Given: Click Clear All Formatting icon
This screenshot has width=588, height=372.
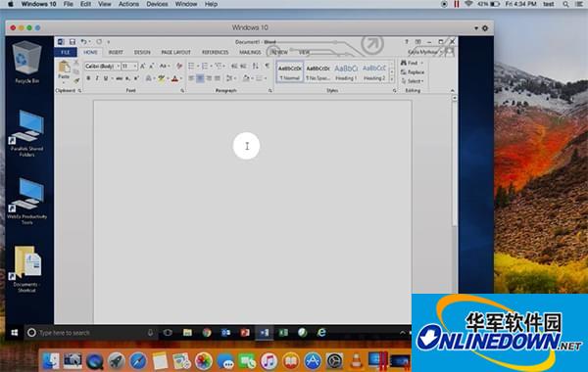Looking at the screenshot, I should (179, 66).
